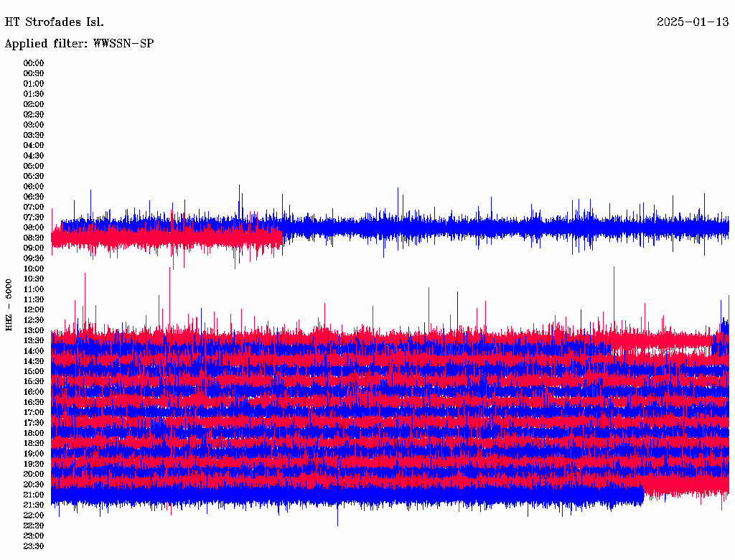Select the 20:00 time label

pyautogui.click(x=34, y=475)
